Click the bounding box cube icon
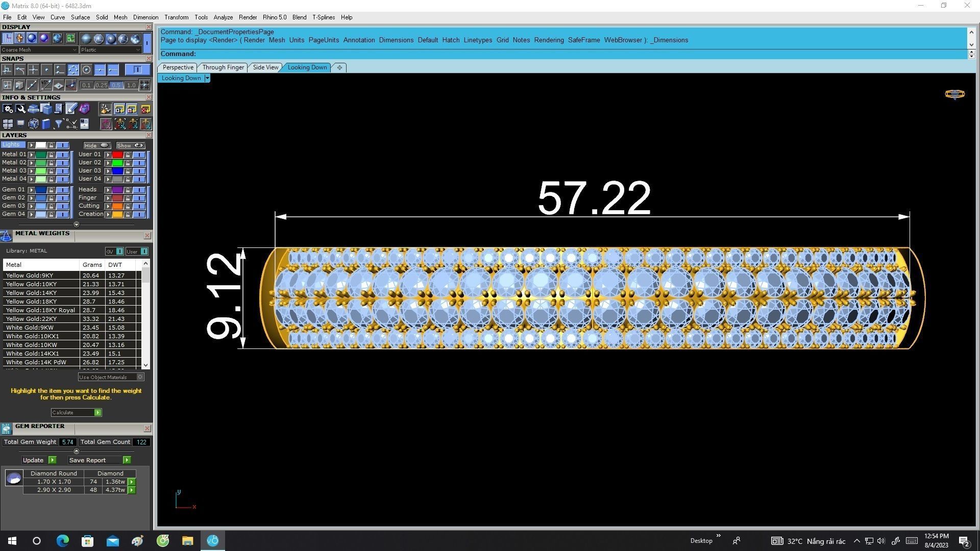980x551 pixels. click(x=33, y=124)
